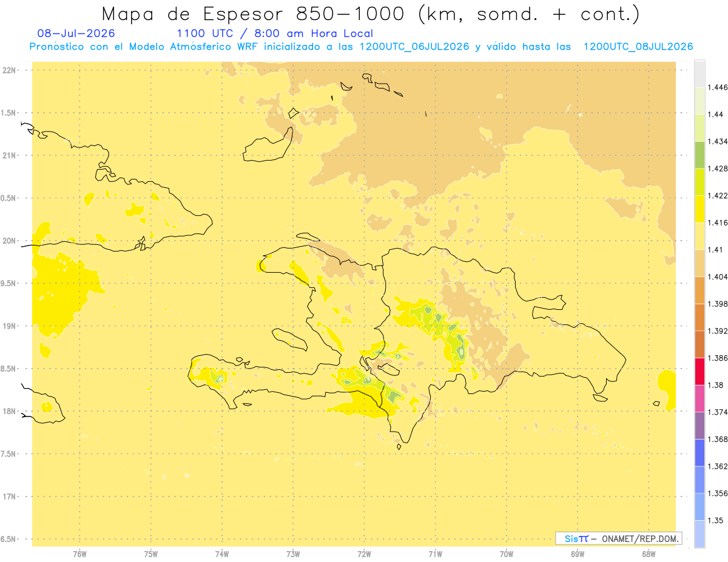Click latitude label '20N'
728x562 pixels.
[10, 241]
